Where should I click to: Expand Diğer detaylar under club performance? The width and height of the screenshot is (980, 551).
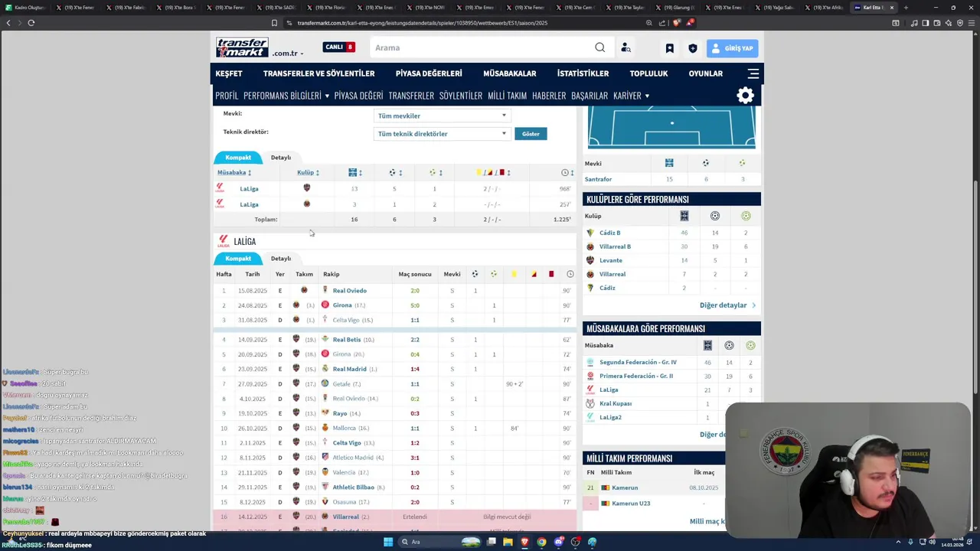[727, 305]
